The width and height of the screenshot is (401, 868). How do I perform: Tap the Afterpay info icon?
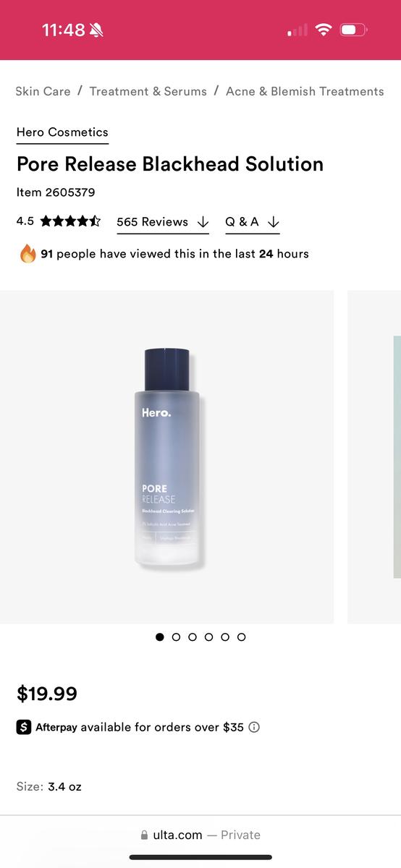(x=254, y=728)
